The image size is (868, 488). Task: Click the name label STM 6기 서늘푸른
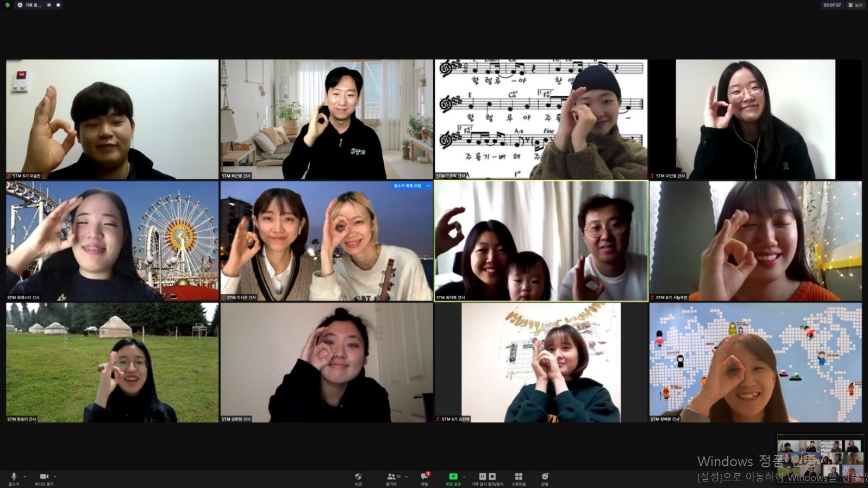672,298
